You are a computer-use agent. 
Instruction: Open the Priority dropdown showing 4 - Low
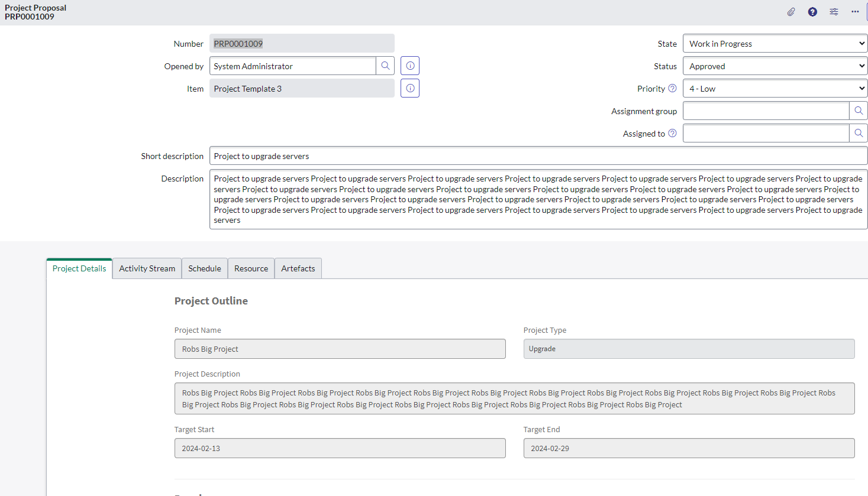click(775, 88)
